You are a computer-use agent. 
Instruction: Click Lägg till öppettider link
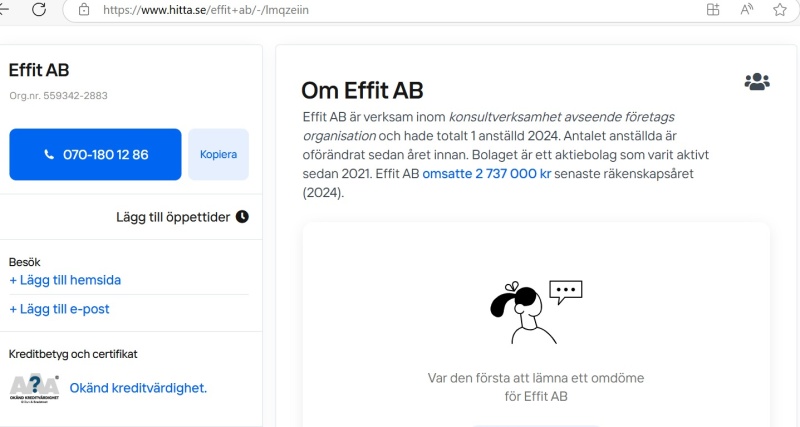pyautogui.click(x=173, y=217)
